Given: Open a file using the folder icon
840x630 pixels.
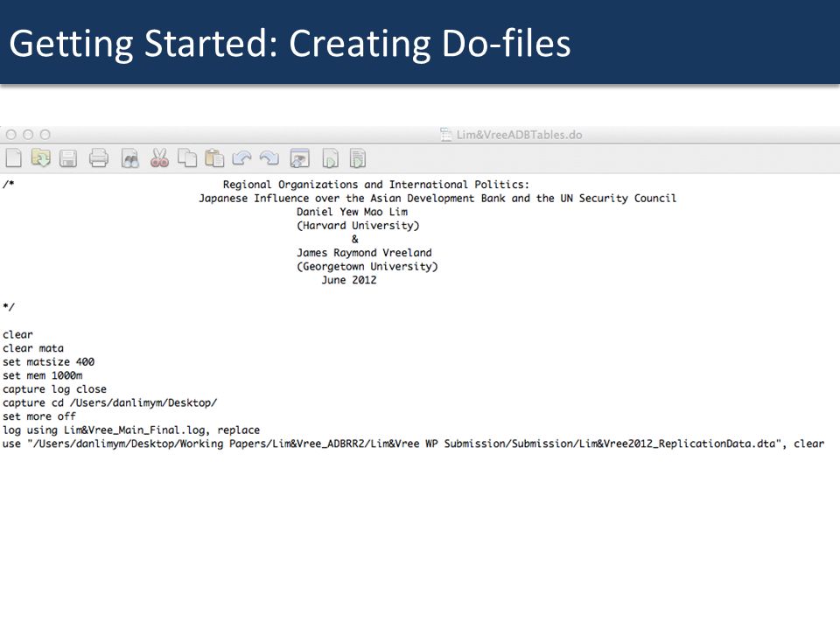Looking at the screenshot, I should coord(41,158).
